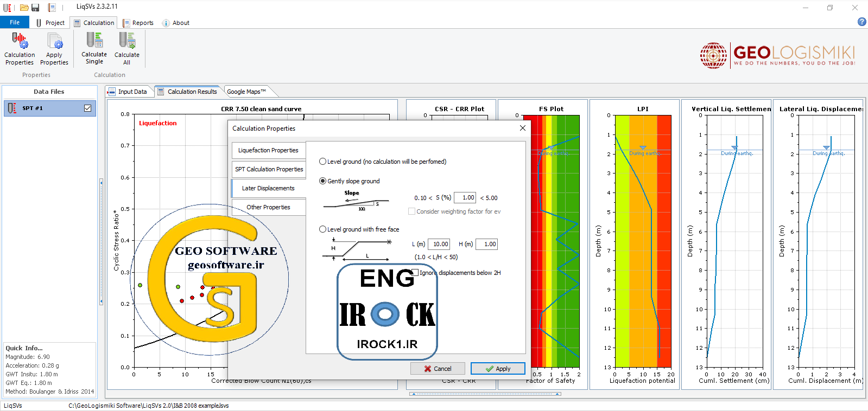The width and height of the screenshot is (868, 411).
Task: Click the FS Plot title
Action: [x=551, y=109]
